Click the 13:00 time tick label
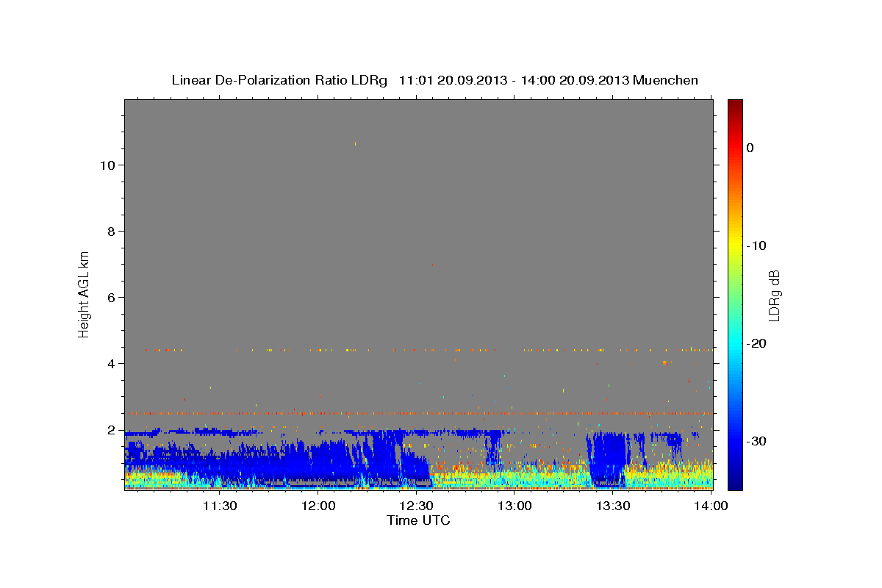 (514, 506)
